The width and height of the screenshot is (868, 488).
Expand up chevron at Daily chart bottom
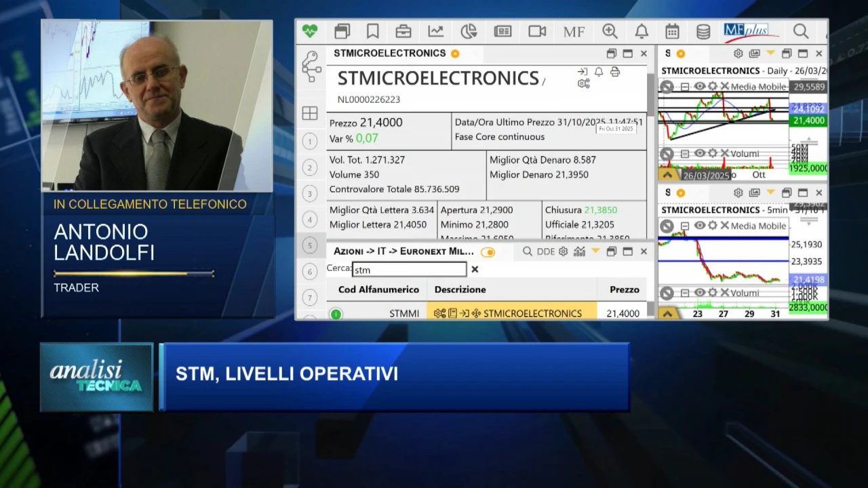click(668, 174)
